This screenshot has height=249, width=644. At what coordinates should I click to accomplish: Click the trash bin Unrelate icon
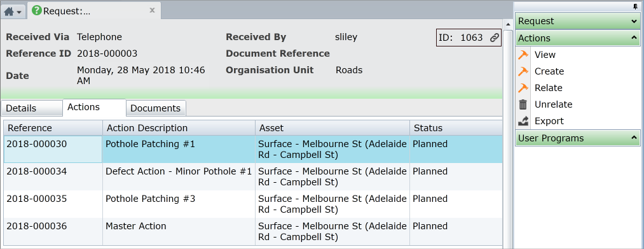(523, 104)
